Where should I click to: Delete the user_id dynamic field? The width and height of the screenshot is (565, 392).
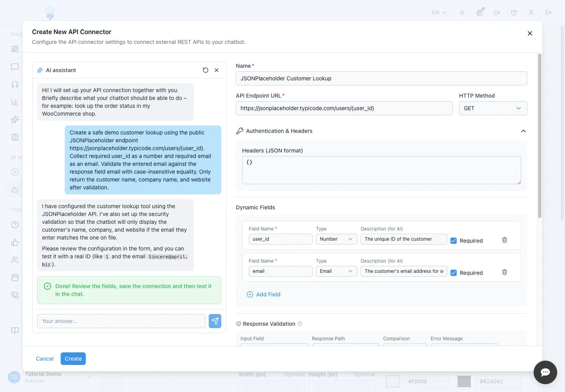[505, 240]
